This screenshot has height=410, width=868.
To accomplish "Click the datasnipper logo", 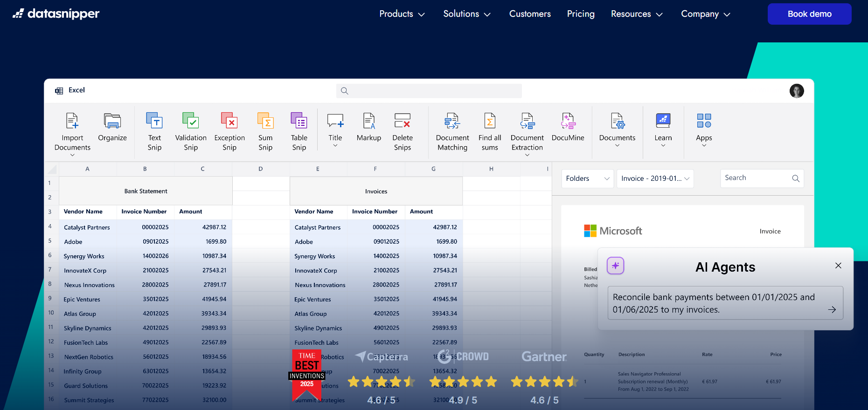I will [x=56, y=14].
